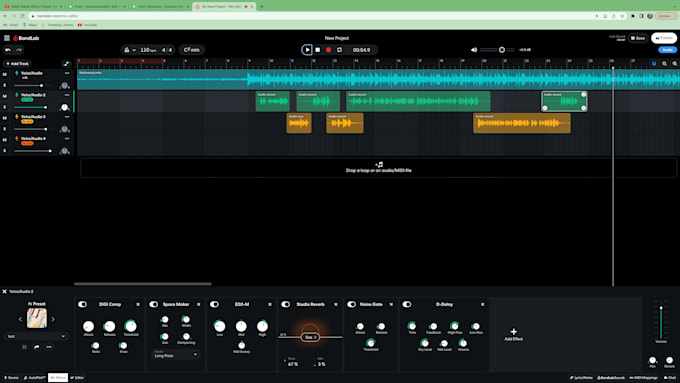Open options menu for Voice/Audio 4 track
Viewport: 680px width, 383px height.
[x=67, y=138]
